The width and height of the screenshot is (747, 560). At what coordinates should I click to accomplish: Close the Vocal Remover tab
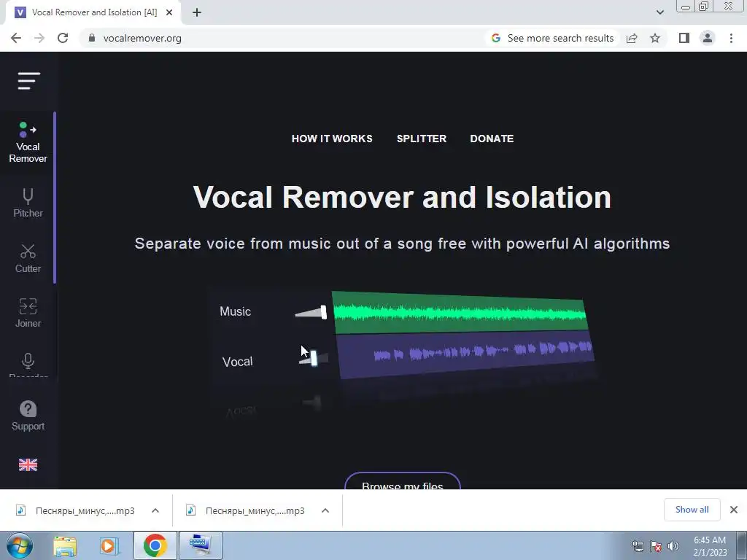(169, 12)
